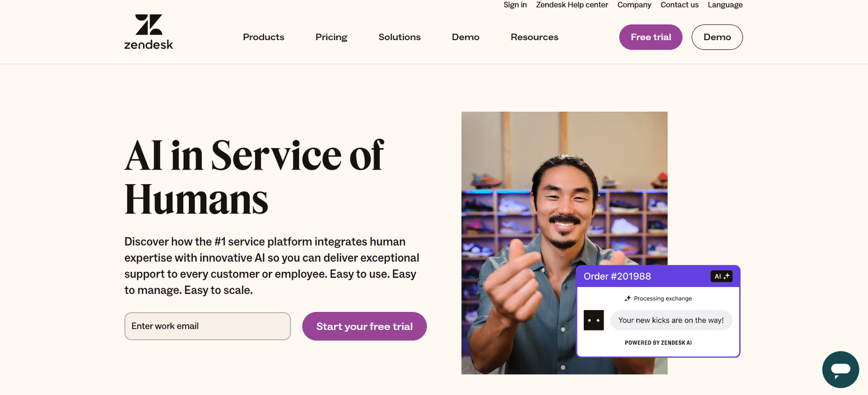Screen dimensions: 868x395
Task: Open the Pricing page
Action: (x=331, y=37)
